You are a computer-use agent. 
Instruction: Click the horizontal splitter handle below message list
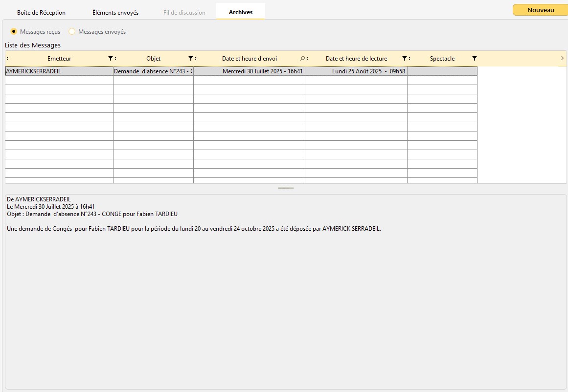point(286,188)
